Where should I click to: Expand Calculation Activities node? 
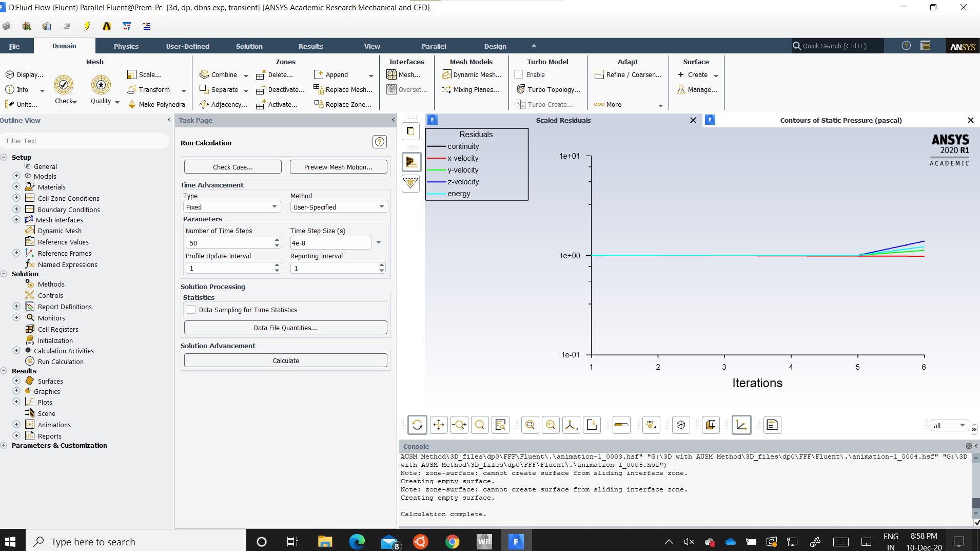point(16,350)
